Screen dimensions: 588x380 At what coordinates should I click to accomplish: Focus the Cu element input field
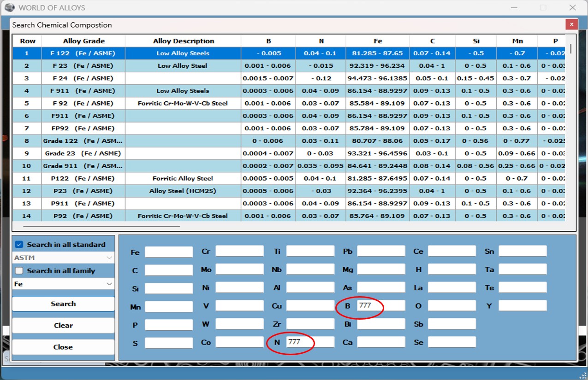(x=310, y=305)
